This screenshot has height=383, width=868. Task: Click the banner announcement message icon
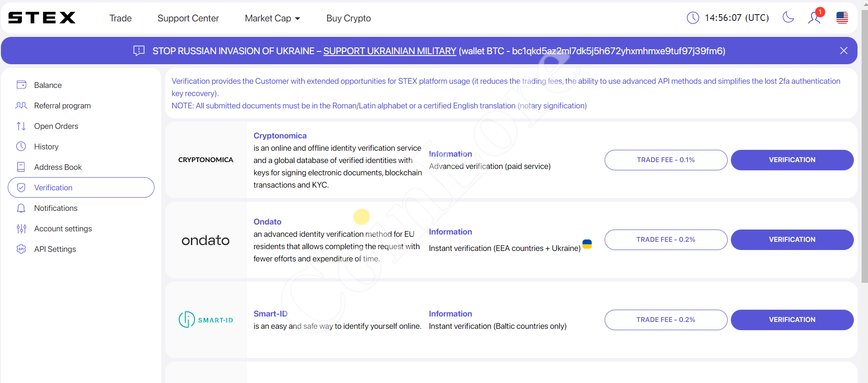139,51
